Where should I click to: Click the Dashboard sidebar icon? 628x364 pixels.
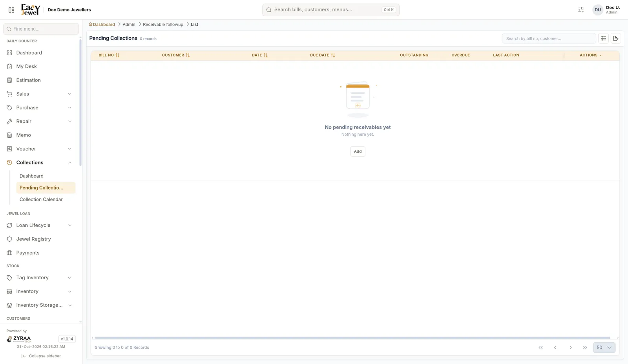[x=9, y=53]
